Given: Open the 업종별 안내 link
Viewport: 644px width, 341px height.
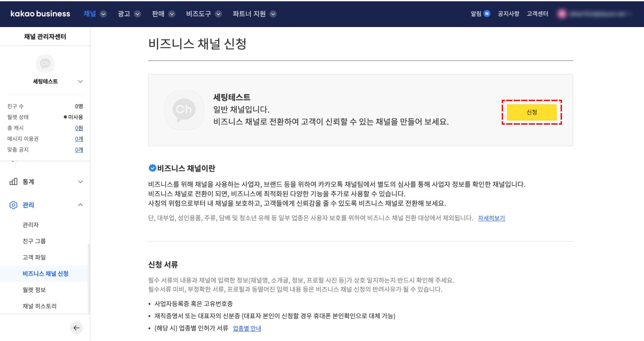Looking at the screenshot, I should click(247, 328).
